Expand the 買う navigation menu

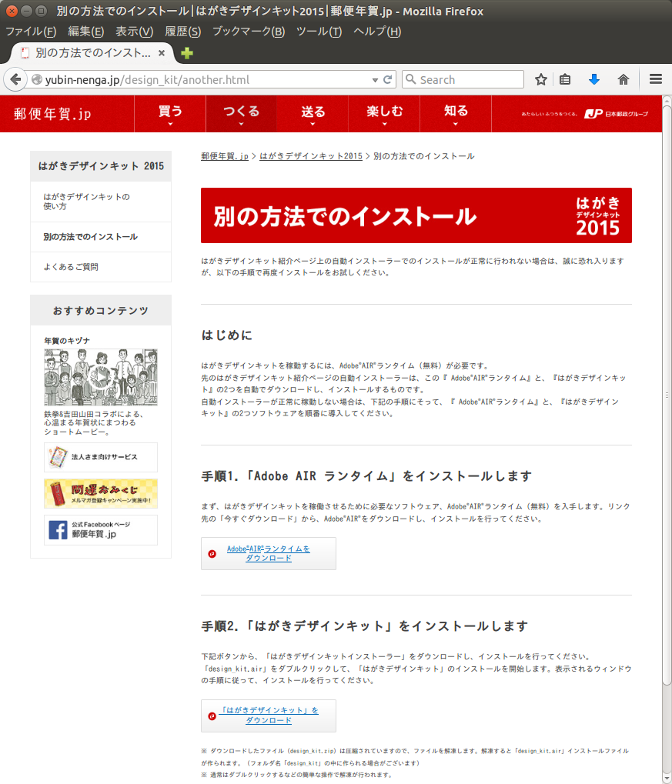(170, 114)
